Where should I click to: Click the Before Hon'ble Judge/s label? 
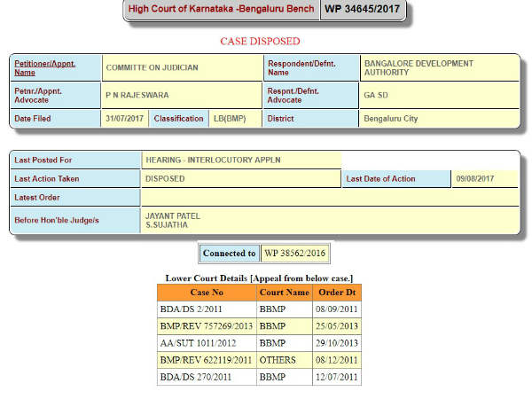[x=57, y=221]
